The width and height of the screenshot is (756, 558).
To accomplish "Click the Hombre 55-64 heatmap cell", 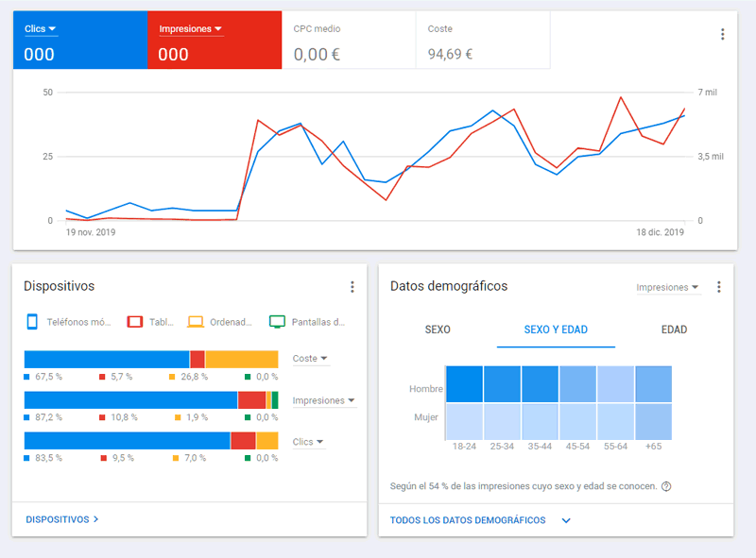I will tap(615, 384).
